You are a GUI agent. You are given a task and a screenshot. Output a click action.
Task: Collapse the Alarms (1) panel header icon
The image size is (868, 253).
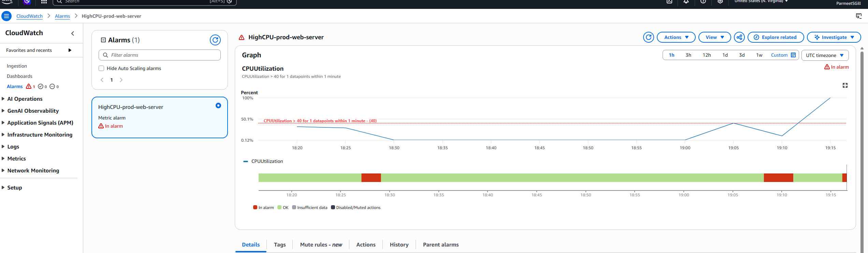(103, 40)
